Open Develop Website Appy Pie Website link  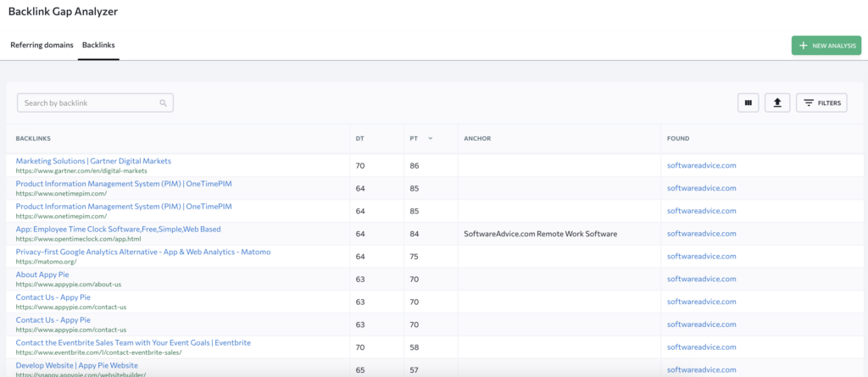[77, 365]
